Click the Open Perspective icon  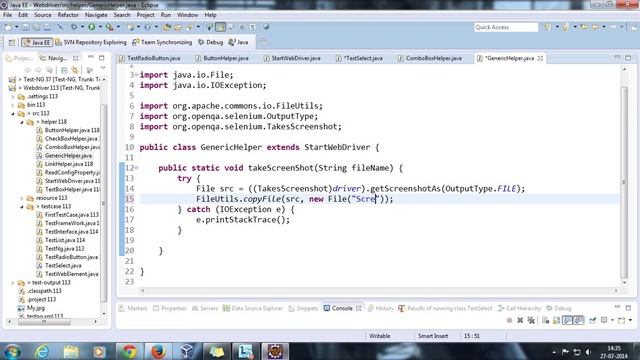(12, 42)
